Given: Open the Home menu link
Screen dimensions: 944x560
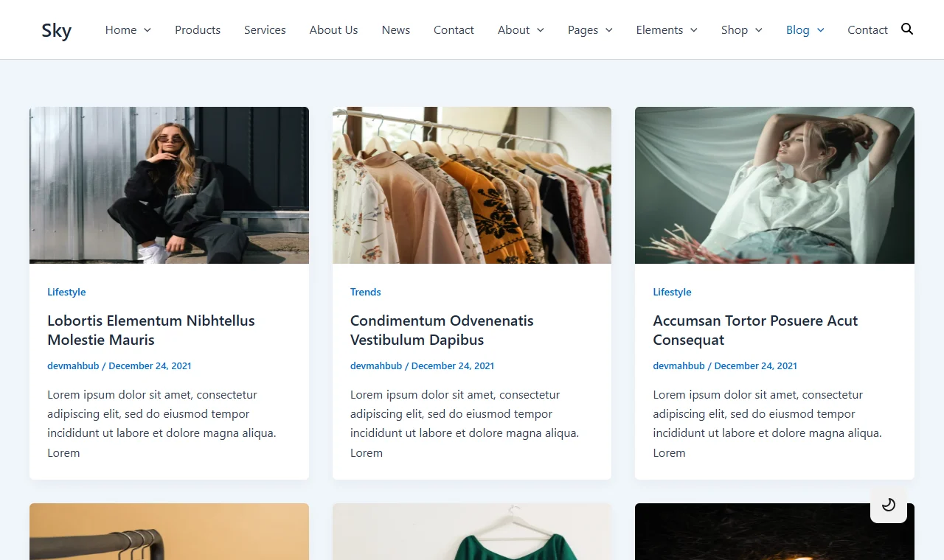Looking at the screenshot, I should pyautogui.click(x=121, y=30).
